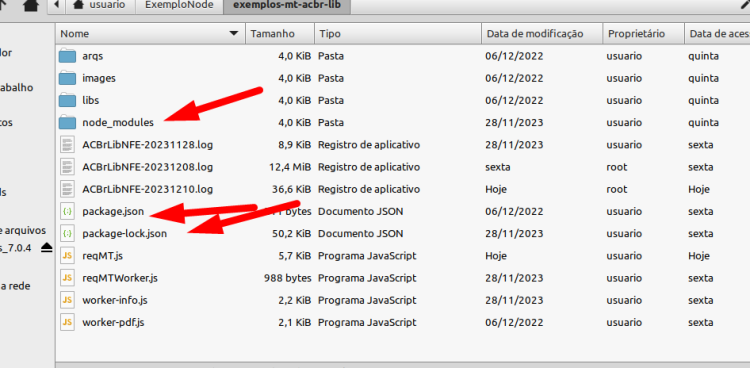The width and height of the screenshot is (750, 368).
Task: Eject the volume in sidebar
Action: 46,248
